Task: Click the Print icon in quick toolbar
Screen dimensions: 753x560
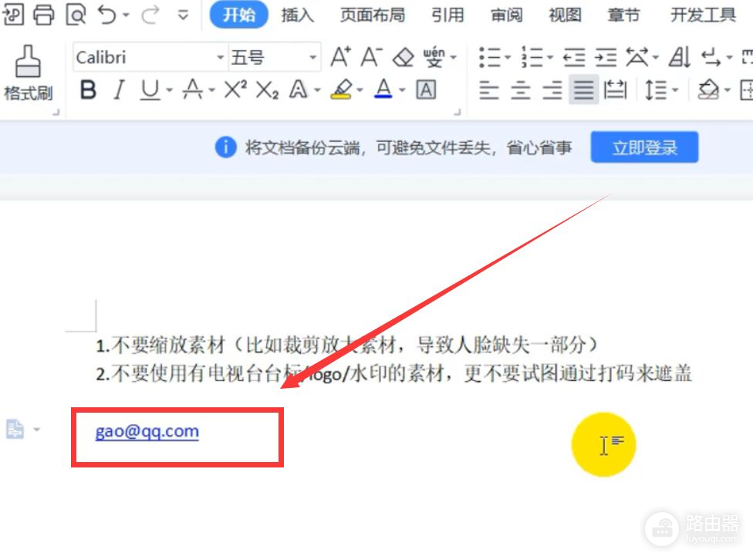Action: pyautogui.click(x=44, y=15)
